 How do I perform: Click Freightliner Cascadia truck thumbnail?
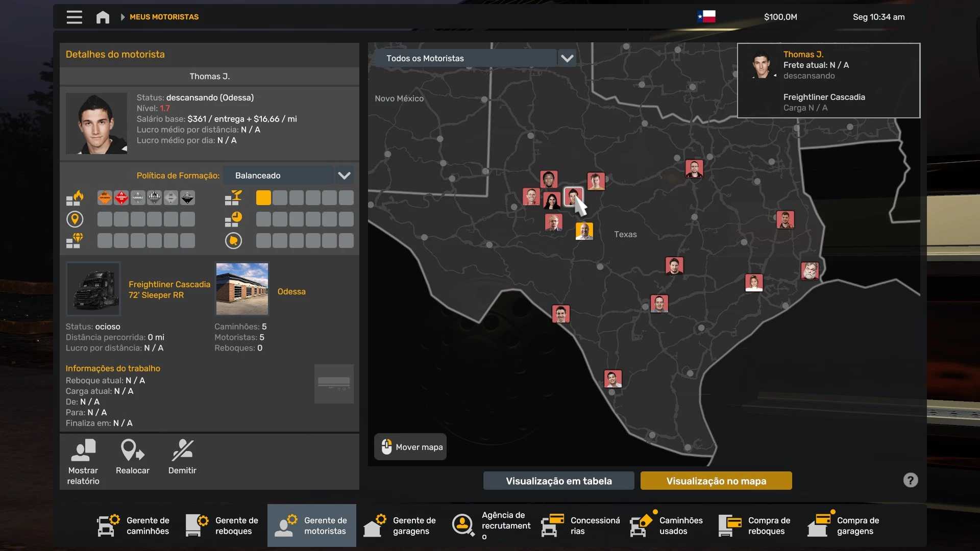93,289
